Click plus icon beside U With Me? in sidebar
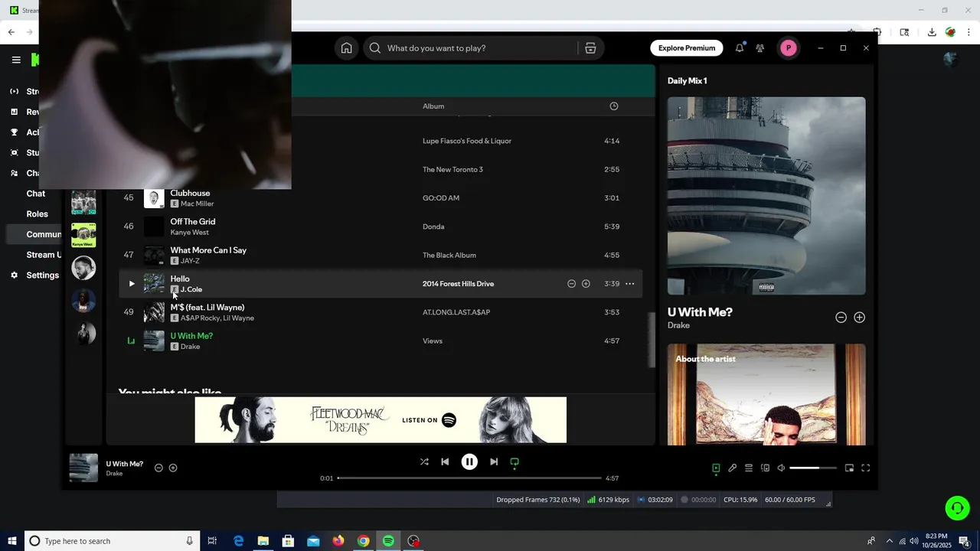 pos(859,318)
